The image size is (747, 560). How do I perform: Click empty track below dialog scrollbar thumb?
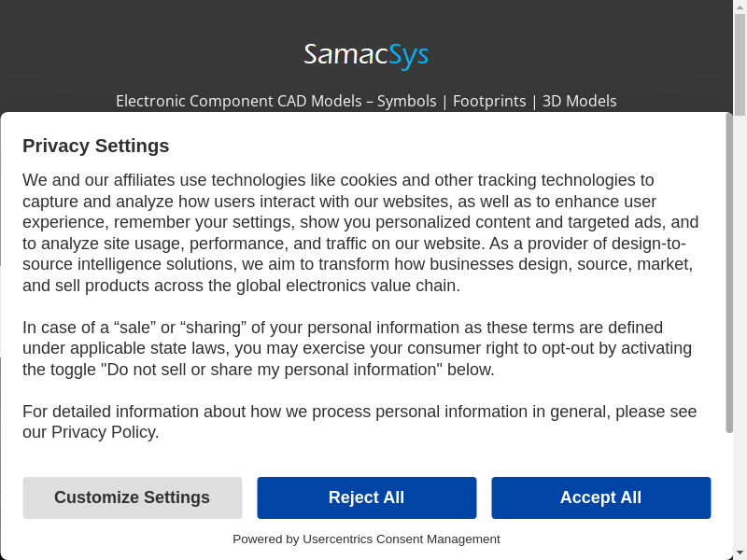click(x=729, y=495)
